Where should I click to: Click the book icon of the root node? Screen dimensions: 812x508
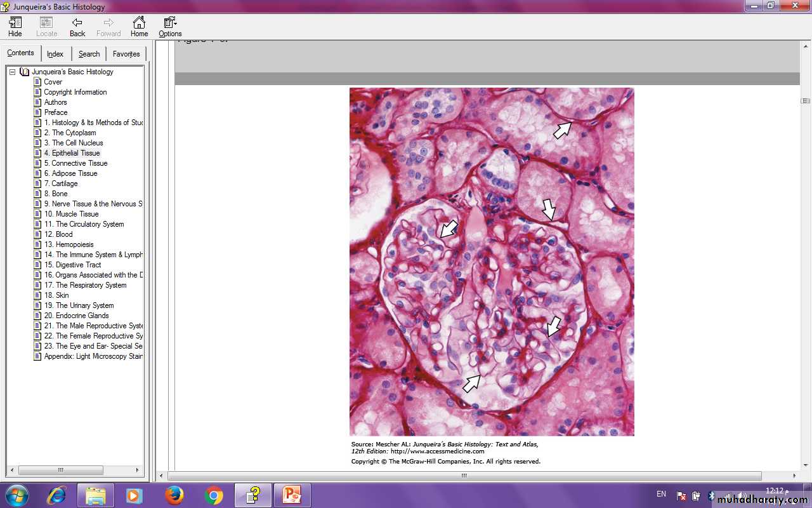pyautogui.click(x=25, y=72)
